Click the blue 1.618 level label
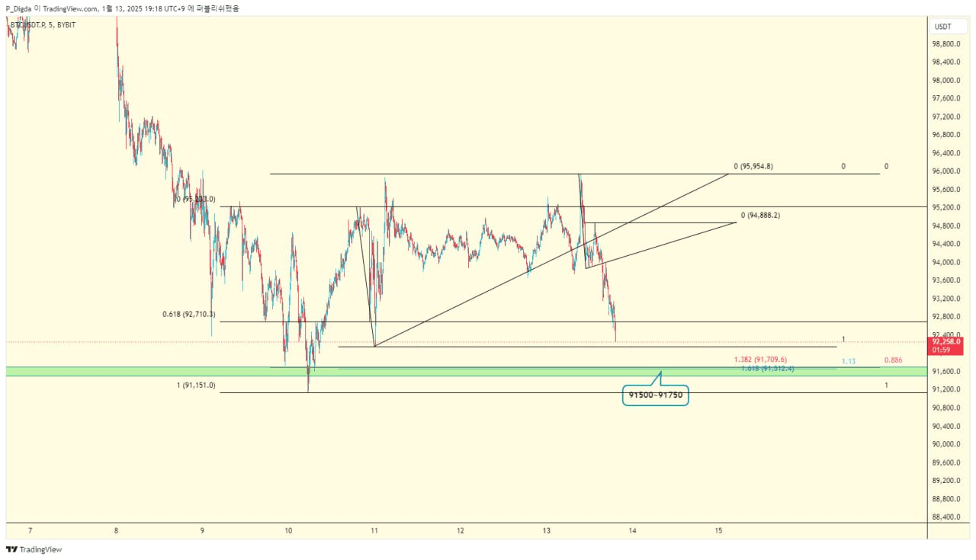This screenshot has width=976, height=560. (x=767, y=369)
